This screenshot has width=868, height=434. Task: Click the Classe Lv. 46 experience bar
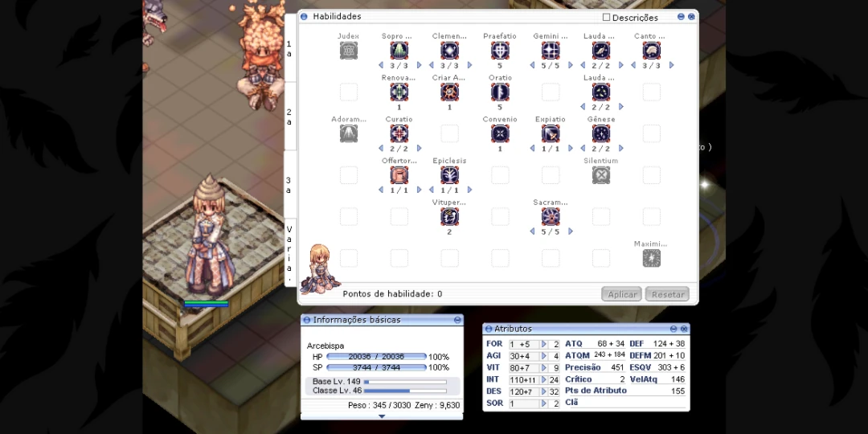click(405, 391)
